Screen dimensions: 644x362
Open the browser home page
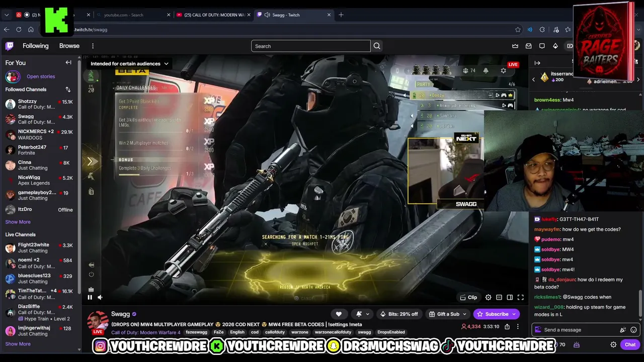click(x=31, y=30)
